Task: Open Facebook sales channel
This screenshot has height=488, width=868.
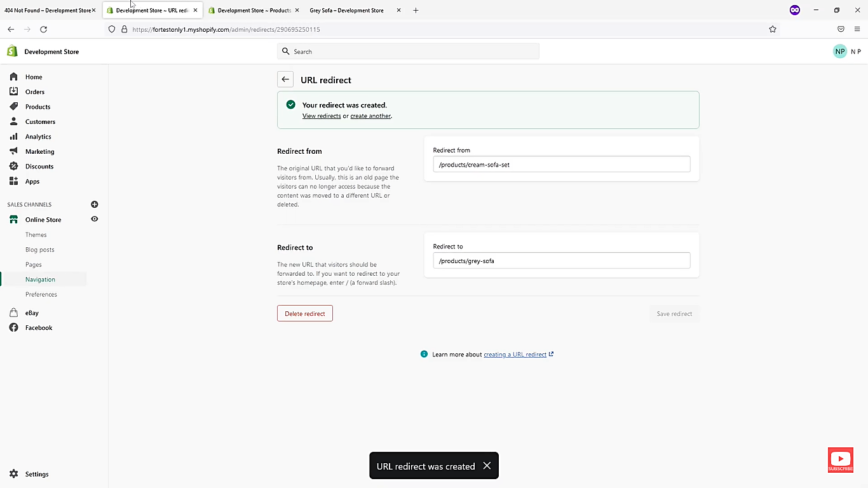Action: point(39,328)
